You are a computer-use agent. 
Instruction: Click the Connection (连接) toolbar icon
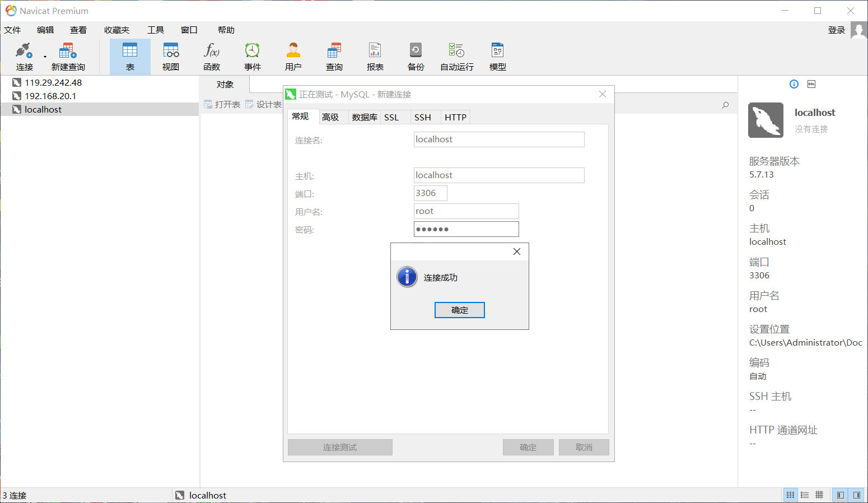tap(24, 56)
